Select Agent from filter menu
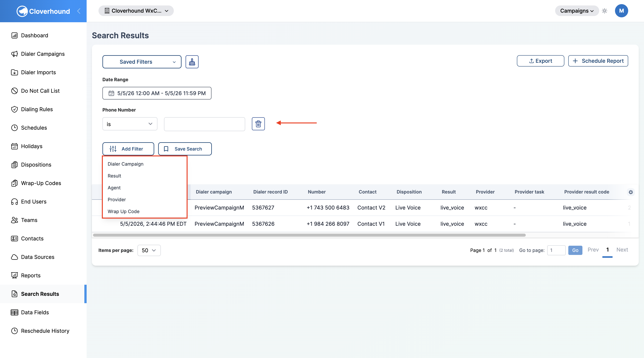644x358 pixels. point(114,188)
